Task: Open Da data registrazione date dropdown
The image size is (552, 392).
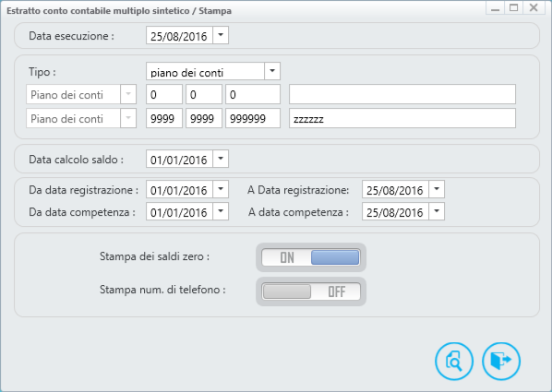Action: click(221, 189)
